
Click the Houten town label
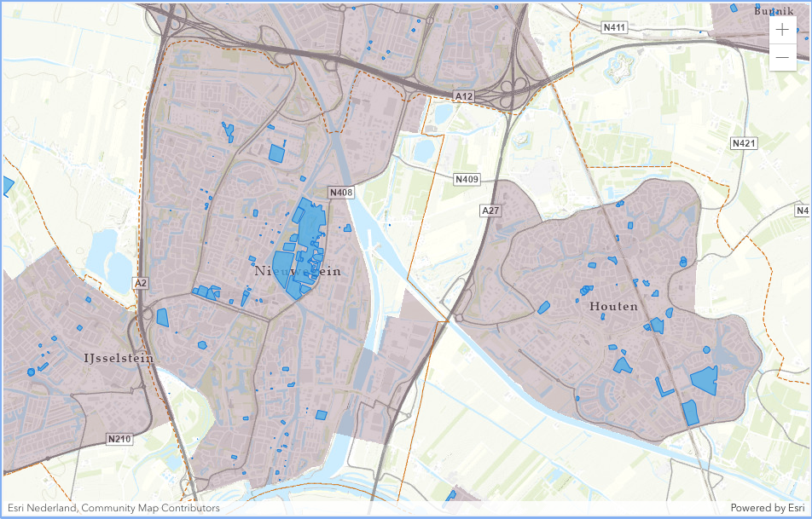click(613, 306)
